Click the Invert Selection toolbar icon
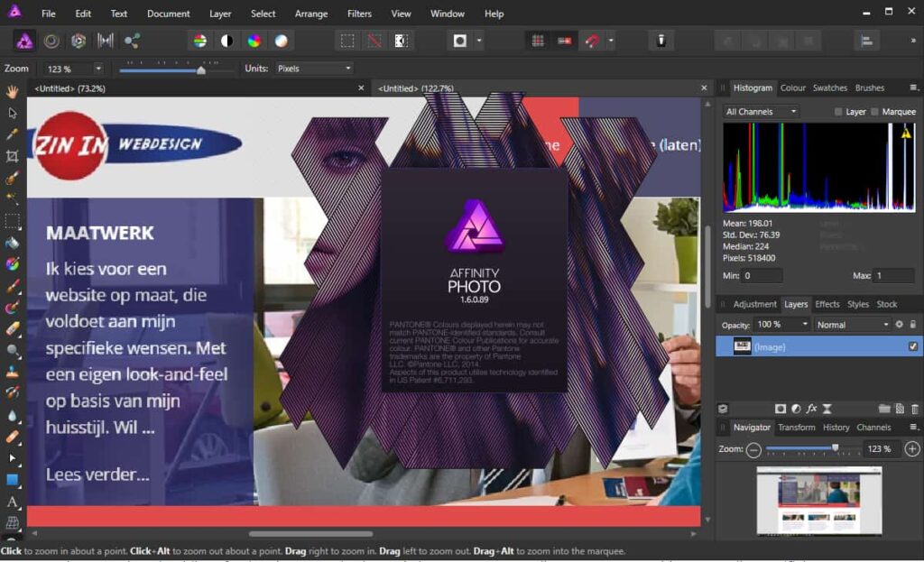 [x=401, y=41]
